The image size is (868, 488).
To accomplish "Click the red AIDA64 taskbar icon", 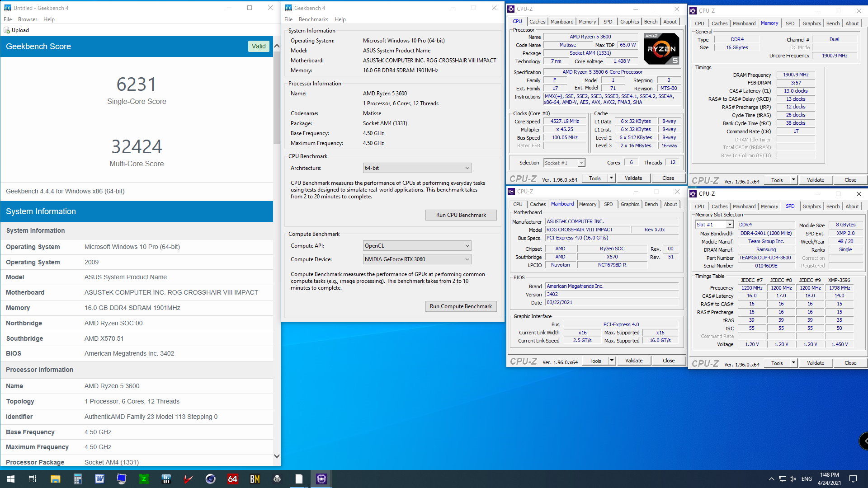I will pos(232,479).
